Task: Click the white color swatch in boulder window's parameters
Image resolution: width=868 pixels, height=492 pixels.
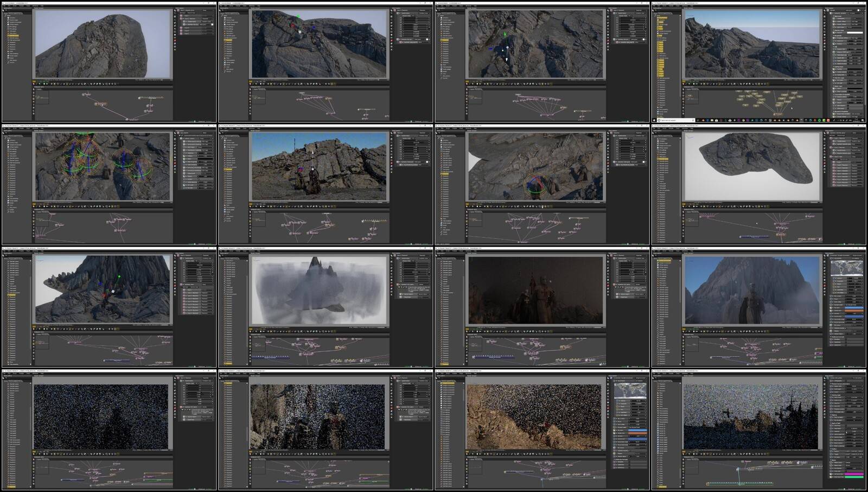Action: click(212, 24)
